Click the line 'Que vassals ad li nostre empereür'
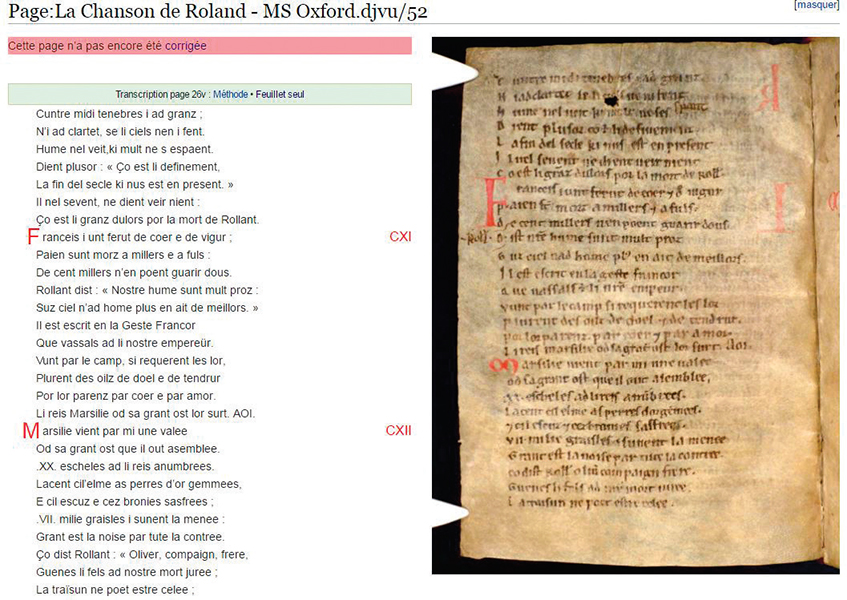Image resolution: width=847 pixels, height=600 pixels. pyautogui.click(x=124, y=343)
